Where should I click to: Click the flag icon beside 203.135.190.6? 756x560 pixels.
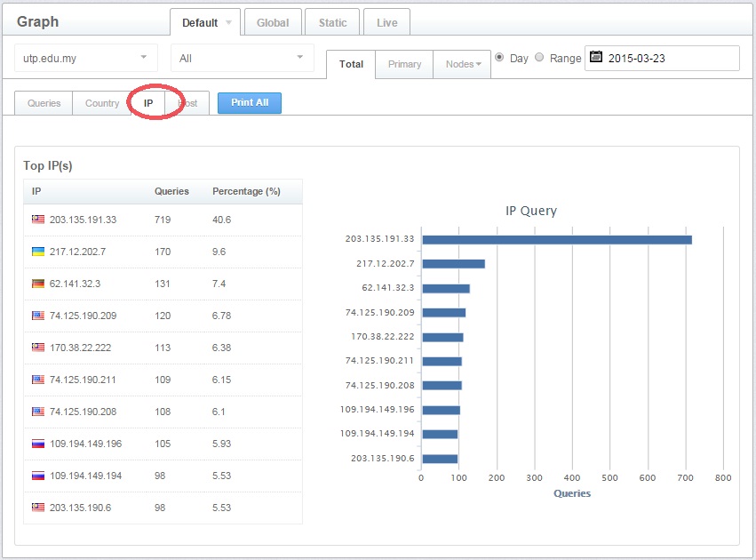click(x=37, y=508)
